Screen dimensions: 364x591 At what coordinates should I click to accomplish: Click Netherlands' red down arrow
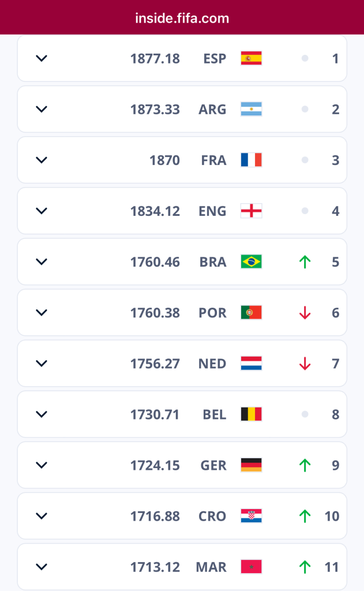pos(305,364)
